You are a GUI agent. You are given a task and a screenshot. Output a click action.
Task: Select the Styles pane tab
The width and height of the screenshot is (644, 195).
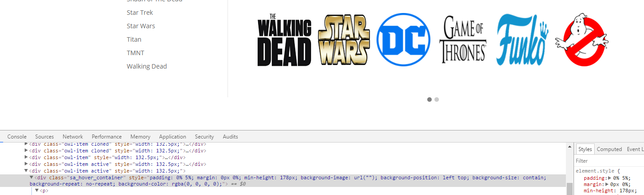point(585,149)
